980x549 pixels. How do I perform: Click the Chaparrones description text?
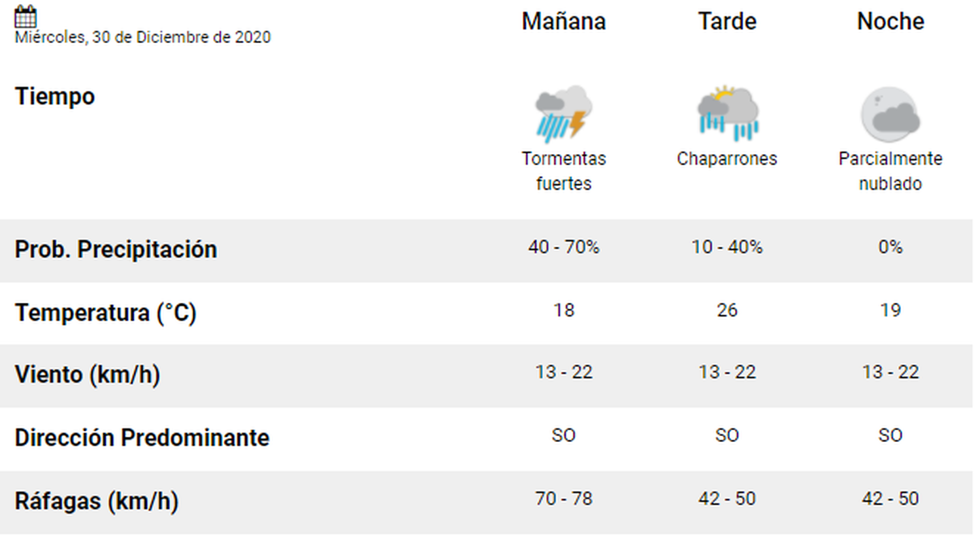coord(727,159)
